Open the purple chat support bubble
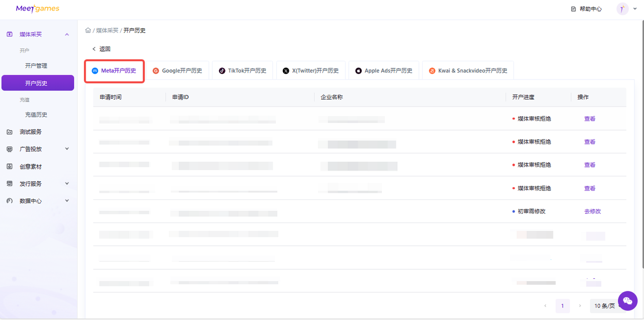 627,301
